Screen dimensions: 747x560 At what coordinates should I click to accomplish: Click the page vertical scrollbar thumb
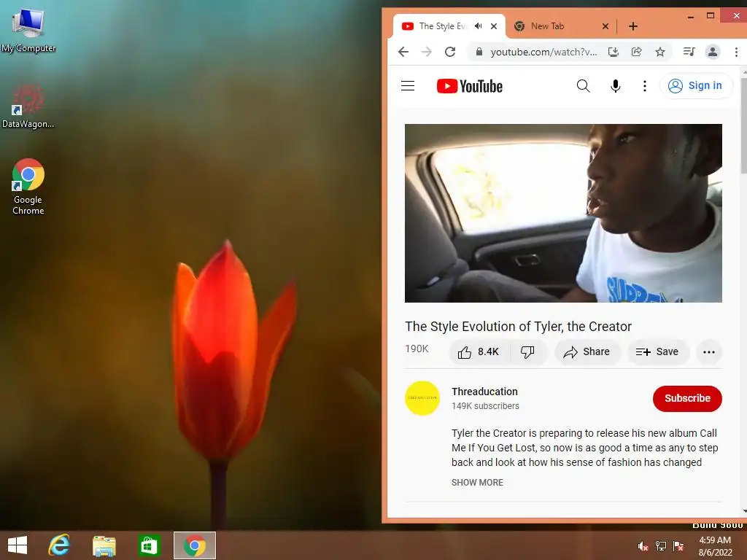(744, 125)
